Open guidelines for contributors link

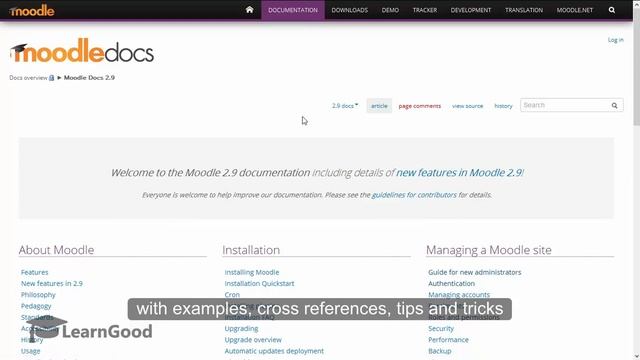click(414, 195)
